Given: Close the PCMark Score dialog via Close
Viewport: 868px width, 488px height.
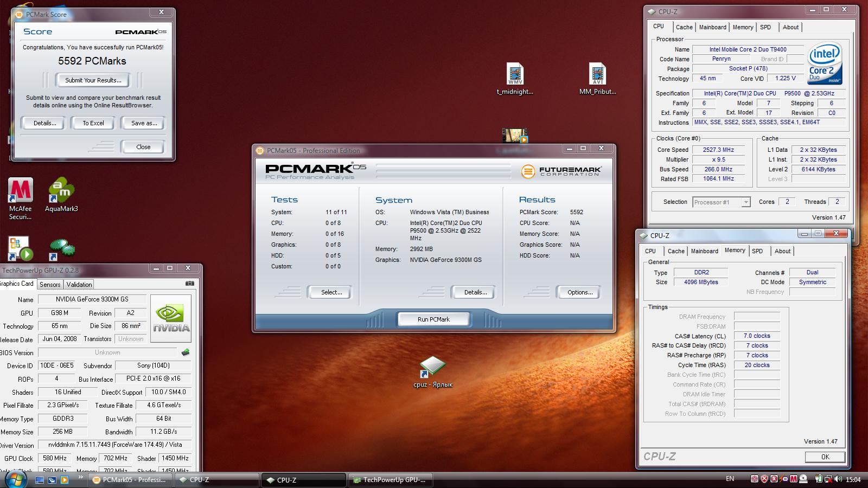Looking at the screenshot, I should (143, 147).
